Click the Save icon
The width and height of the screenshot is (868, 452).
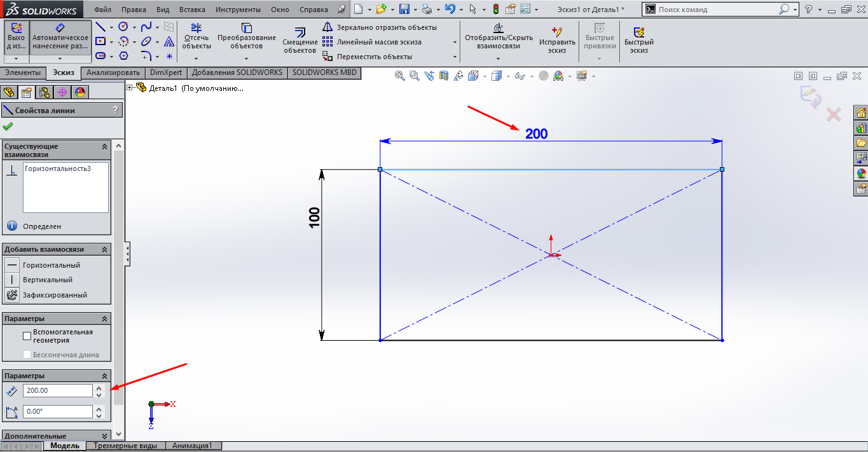(404, 10)
